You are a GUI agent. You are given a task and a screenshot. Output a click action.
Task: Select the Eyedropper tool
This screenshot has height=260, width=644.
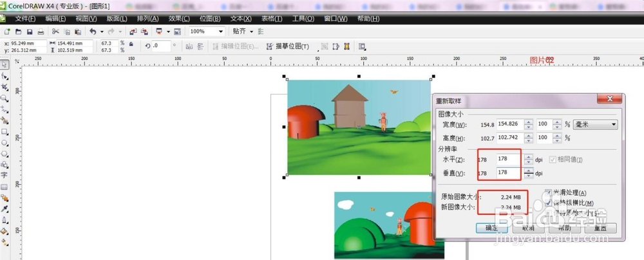5,209
